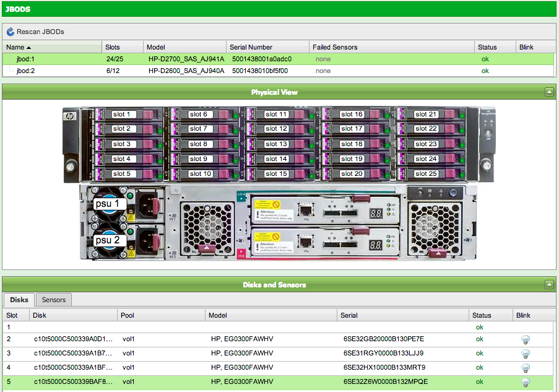
Task: Select slot 11 drive bay
Action: point(276,115)
